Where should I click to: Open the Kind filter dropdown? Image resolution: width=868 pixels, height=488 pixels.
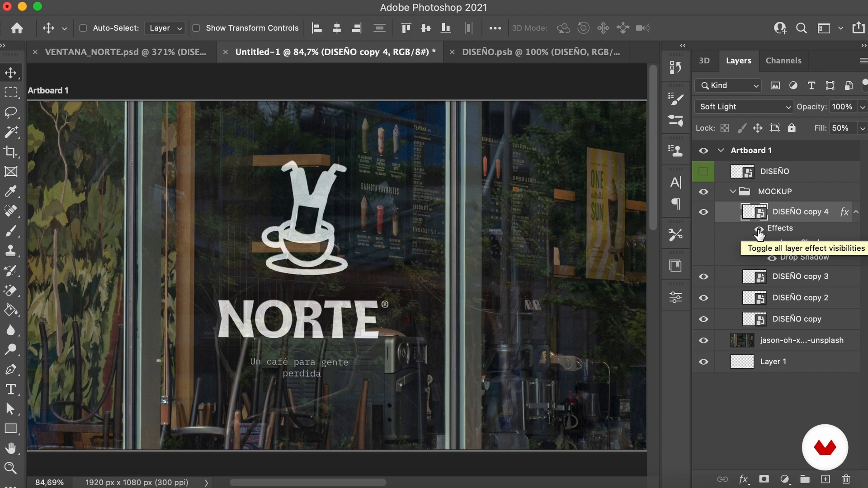coord(729,85)
